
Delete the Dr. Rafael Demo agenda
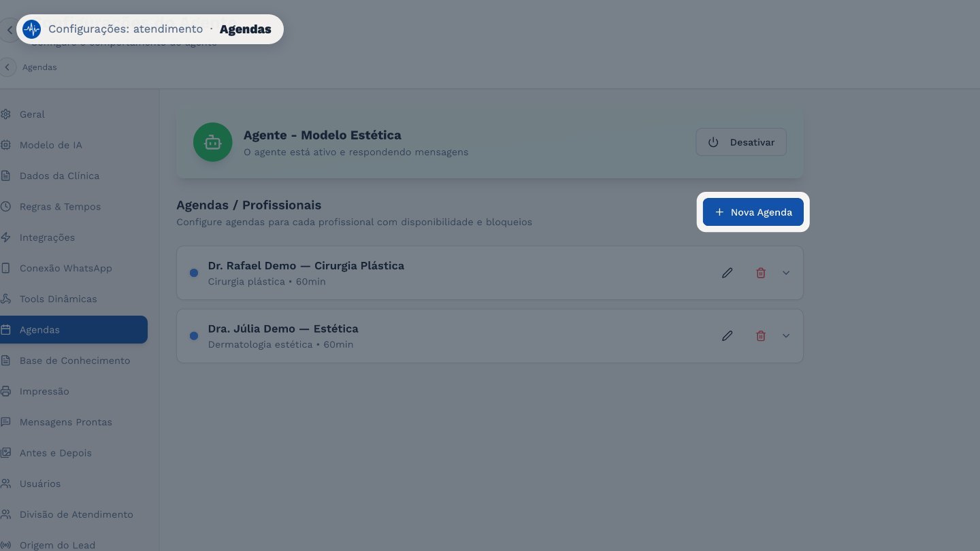761,273
